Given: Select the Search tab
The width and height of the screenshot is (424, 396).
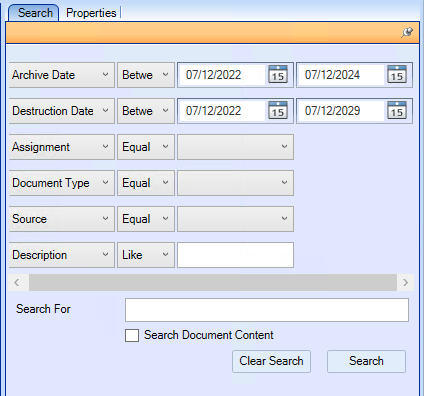Looking at the screenshot, I should coord(34,13).
